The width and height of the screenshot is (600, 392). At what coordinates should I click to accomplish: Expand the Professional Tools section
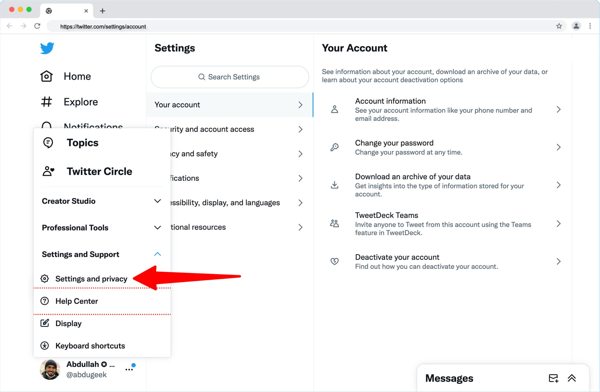point(101,228)
